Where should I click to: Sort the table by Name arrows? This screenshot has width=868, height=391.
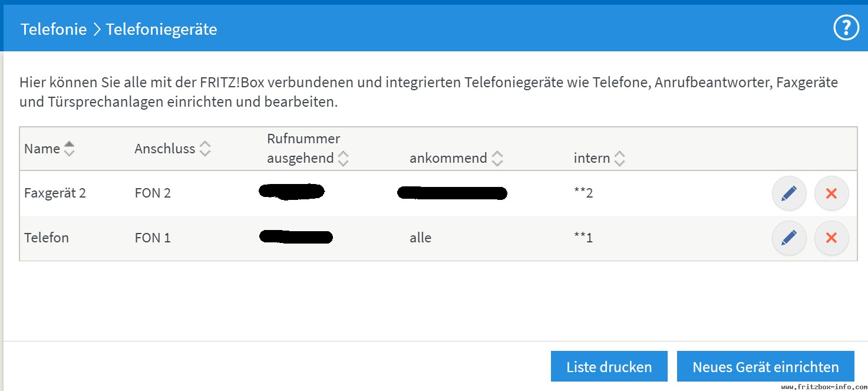pyautogui.click(x=70, y=149)
